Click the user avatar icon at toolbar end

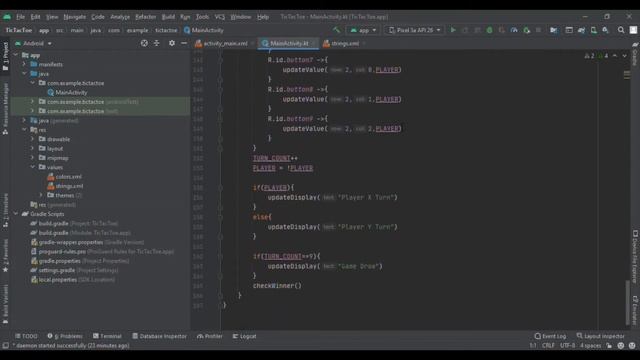(633, 30)
